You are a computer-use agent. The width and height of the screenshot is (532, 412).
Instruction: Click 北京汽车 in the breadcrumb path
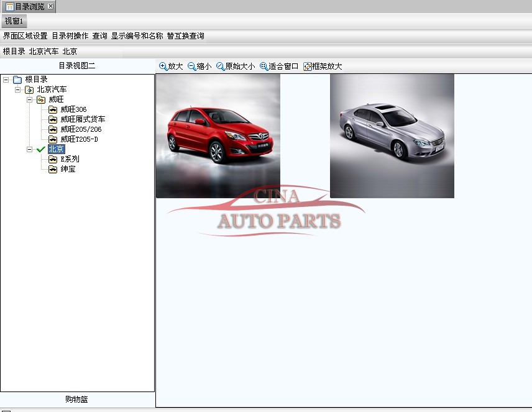click(44, 52)
